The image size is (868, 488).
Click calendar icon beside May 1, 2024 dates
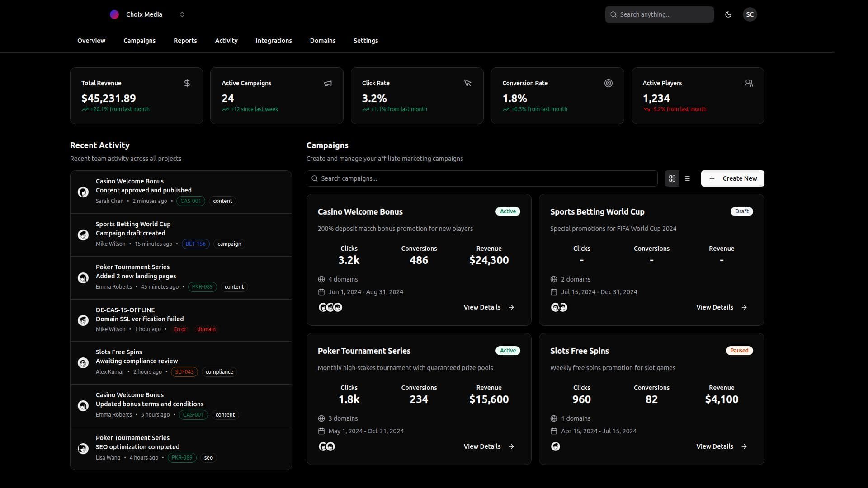pyautogui.click(x=321, y=431)
